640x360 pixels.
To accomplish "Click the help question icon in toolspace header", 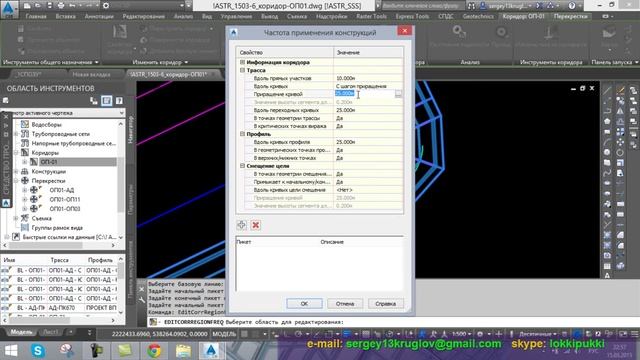I will [119, 100].
